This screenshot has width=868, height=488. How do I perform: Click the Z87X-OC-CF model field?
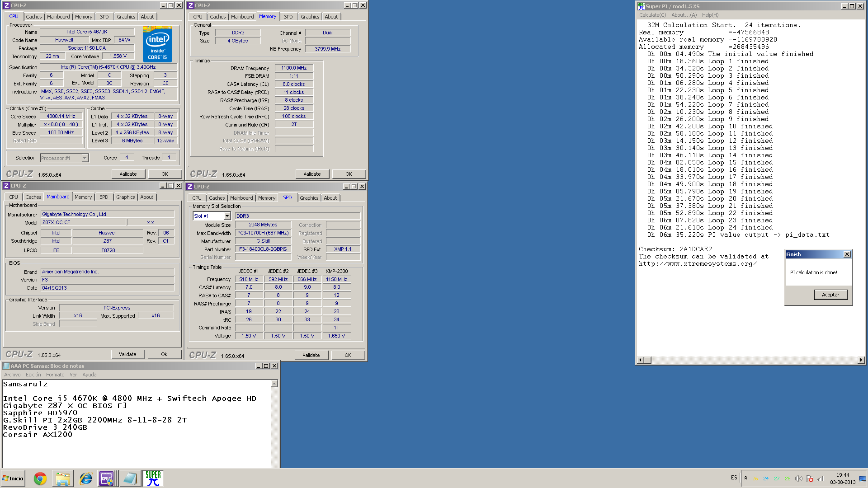click(83, 222)
